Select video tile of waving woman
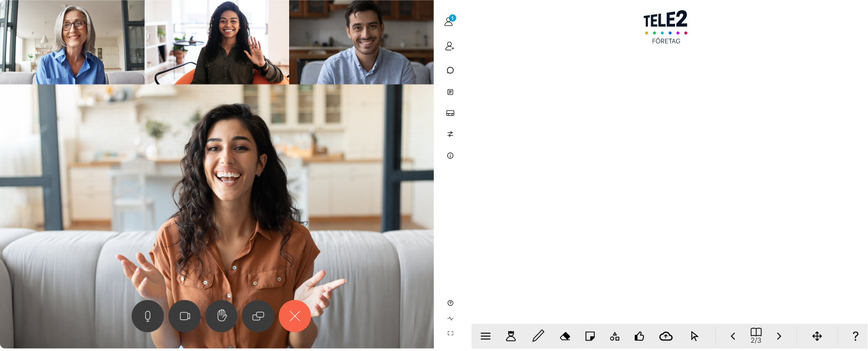 tap(217, 42)
